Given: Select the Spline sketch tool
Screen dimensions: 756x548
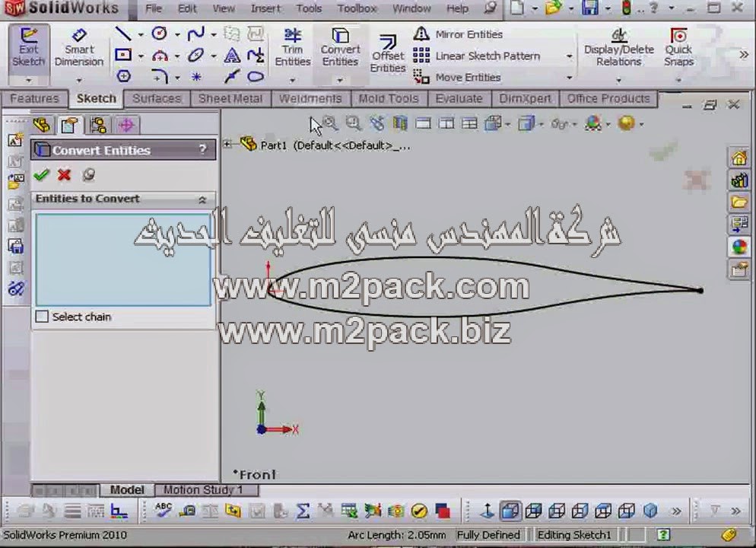Looking at the screenshot, I should [x=195, y=33].
